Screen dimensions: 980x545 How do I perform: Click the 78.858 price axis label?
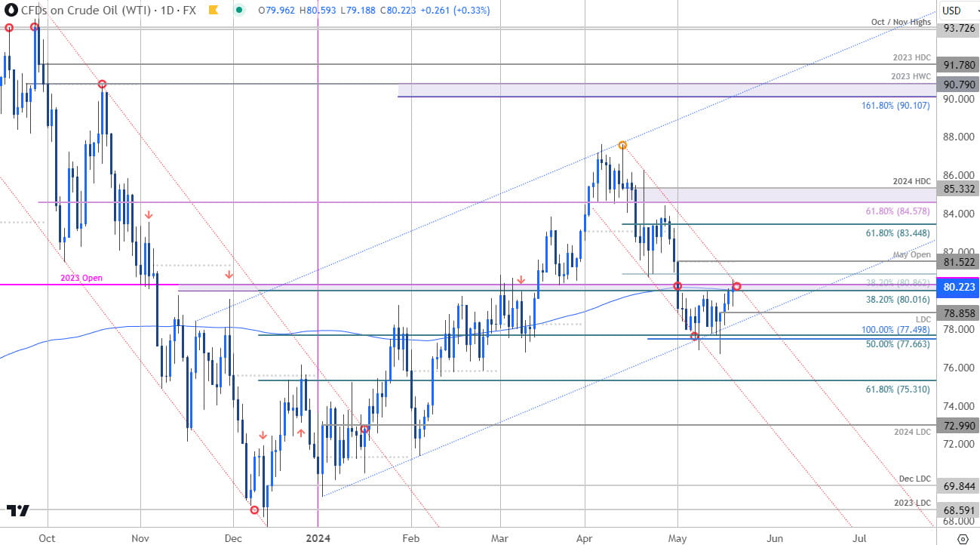[x=957, y=313]
